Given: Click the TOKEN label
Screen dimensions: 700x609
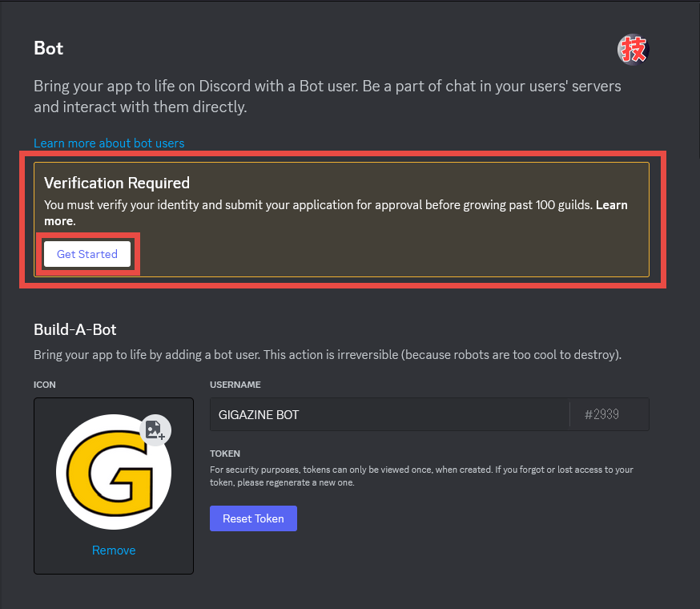Looking at the screenshot, I should click(x=225, y=454).
